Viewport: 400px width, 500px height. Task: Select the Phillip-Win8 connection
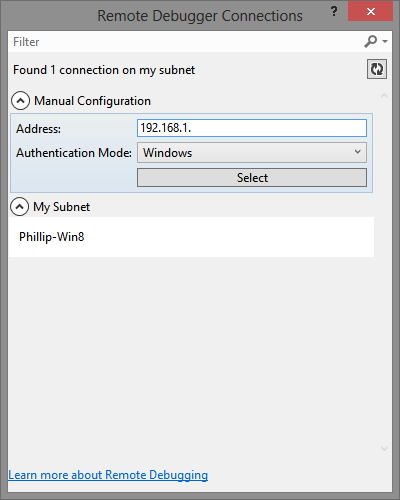(191, 237)
